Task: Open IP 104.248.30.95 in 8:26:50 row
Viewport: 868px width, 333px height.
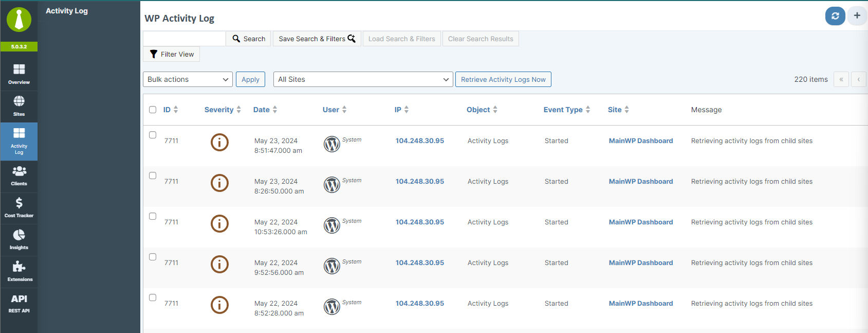Action: point(420,181)
